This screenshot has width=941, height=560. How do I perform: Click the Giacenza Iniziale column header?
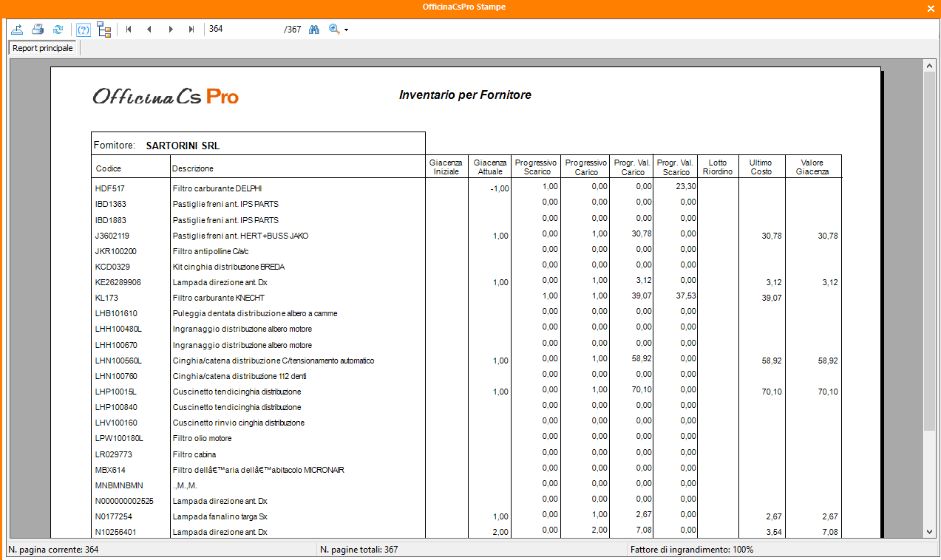coord(446,167)
